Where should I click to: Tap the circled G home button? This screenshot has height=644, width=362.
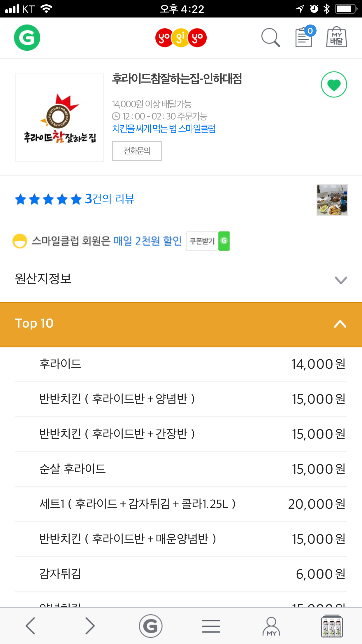(150, 626)
